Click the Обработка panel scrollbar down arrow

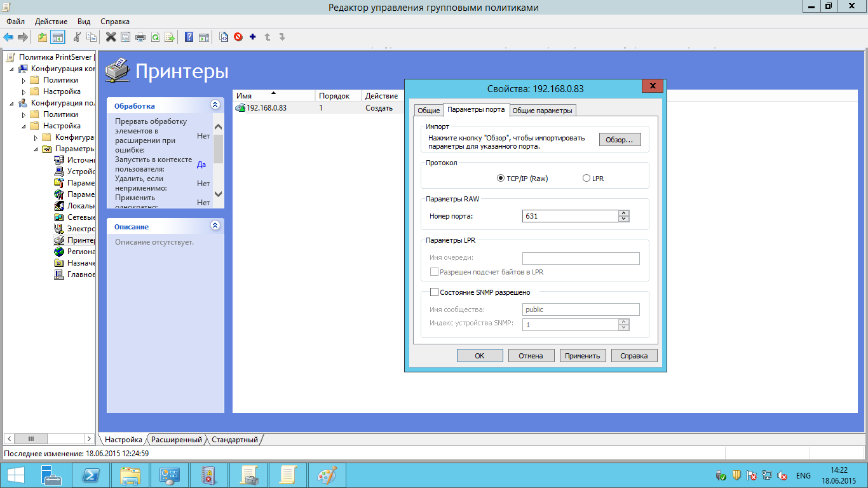(x=218, y=194)
